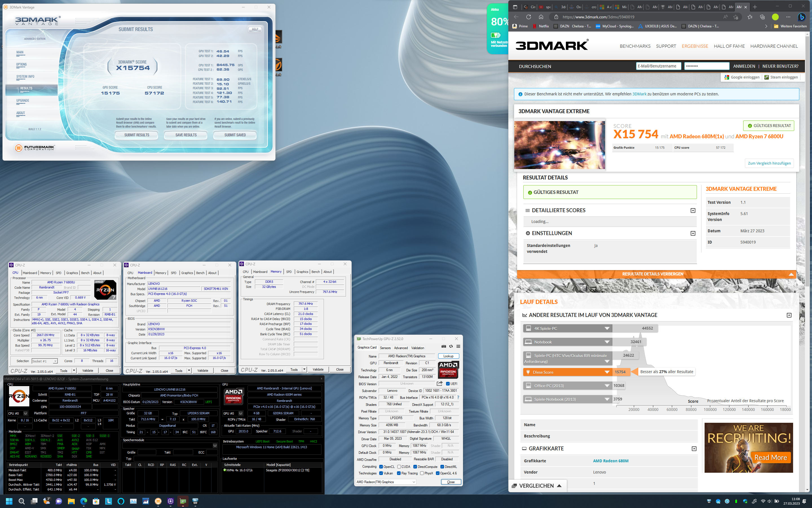Click Resultate Details Verbergen orange bar
Viewport: 812px width, 508px height.
coord(656,274)
